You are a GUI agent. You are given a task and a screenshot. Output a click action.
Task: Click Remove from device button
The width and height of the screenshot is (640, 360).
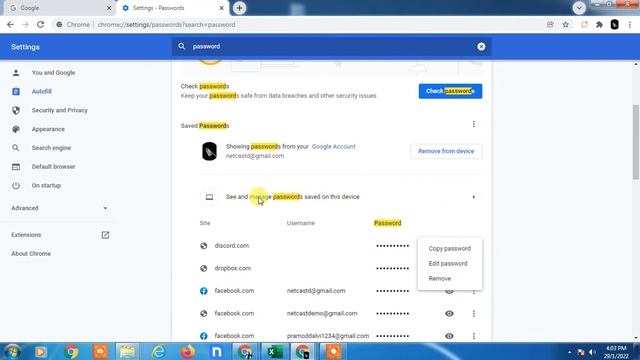click(446, 151)
